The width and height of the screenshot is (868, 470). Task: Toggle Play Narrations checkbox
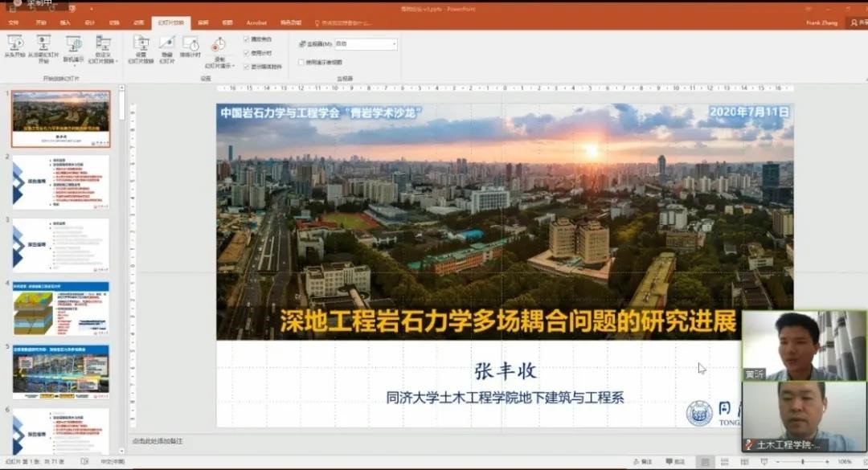point(247,39)
